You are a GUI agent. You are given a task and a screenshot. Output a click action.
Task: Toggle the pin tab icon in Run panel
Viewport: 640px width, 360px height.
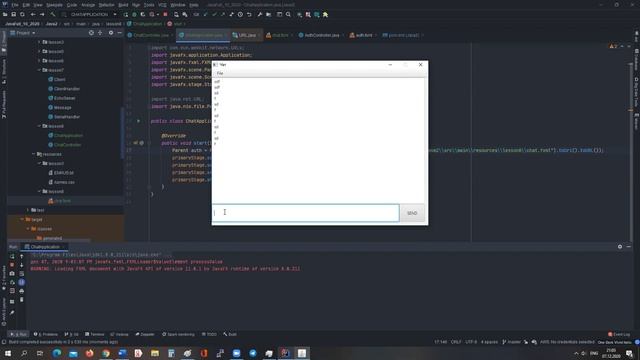click(x=12, y=312)
